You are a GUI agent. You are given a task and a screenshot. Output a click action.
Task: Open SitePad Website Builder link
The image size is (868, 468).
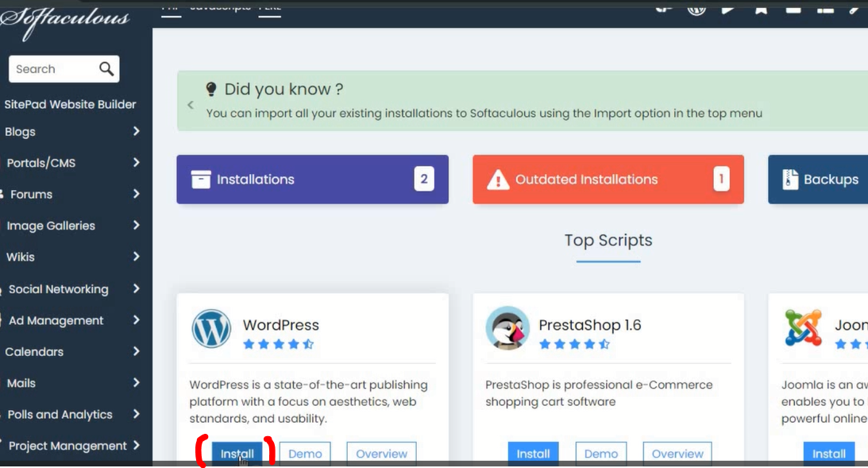[70, 104]
